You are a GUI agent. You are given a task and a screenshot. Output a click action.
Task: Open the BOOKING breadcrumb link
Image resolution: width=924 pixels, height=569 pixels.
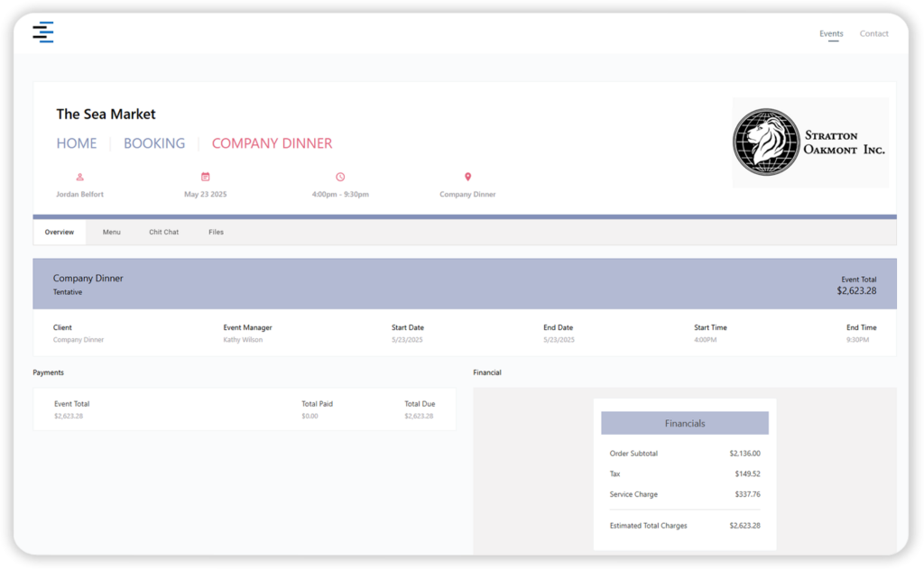point(153,142)
